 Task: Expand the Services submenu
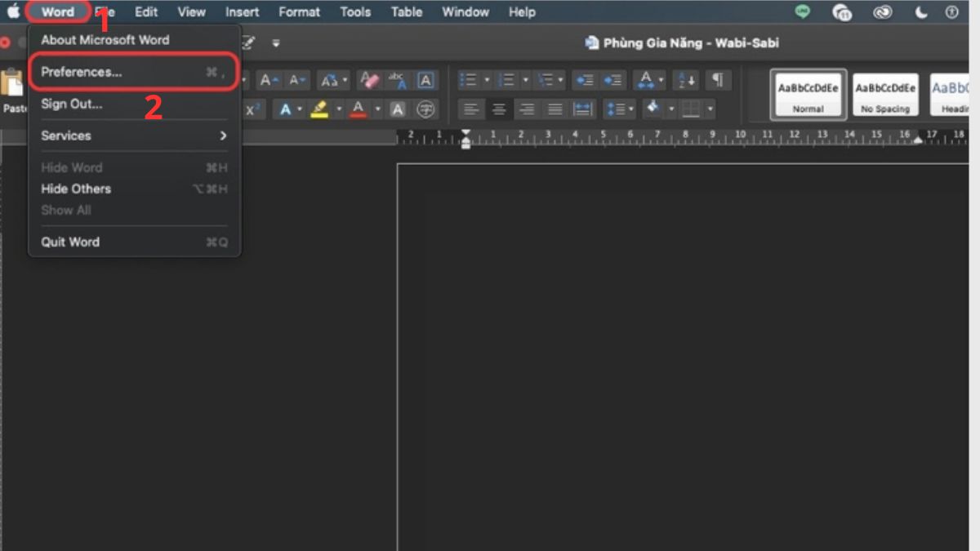click(x=134, y=136)
